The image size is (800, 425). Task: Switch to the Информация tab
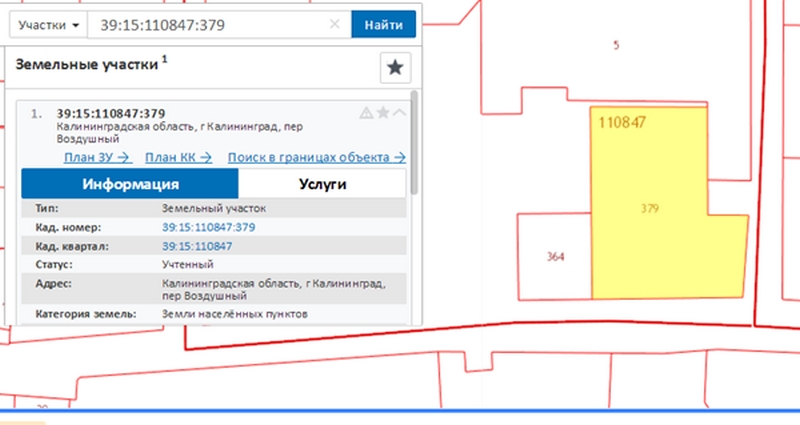[130, 184]
